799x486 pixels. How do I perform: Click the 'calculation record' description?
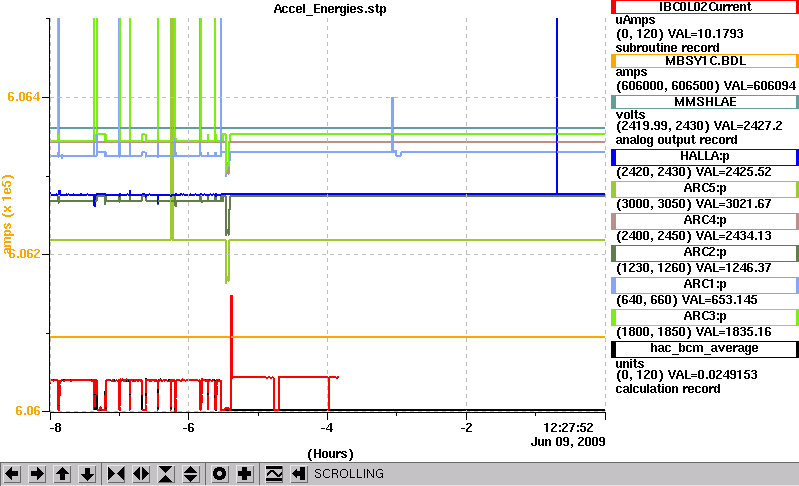668,389
